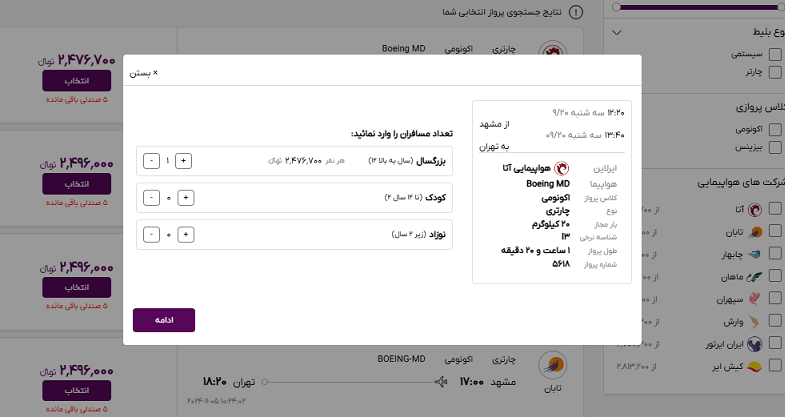
Task: Toggle the چارتر ticket type checkbox
Action: 775,72
